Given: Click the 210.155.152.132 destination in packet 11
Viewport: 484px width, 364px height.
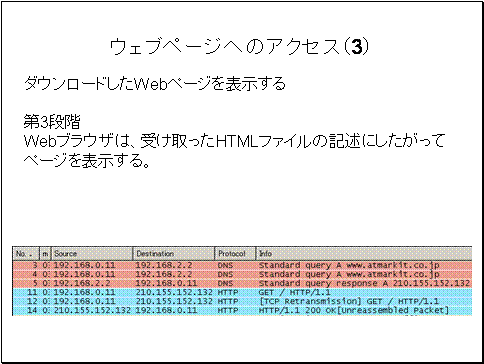Looking at the screenshot, I should pos(174,292).
